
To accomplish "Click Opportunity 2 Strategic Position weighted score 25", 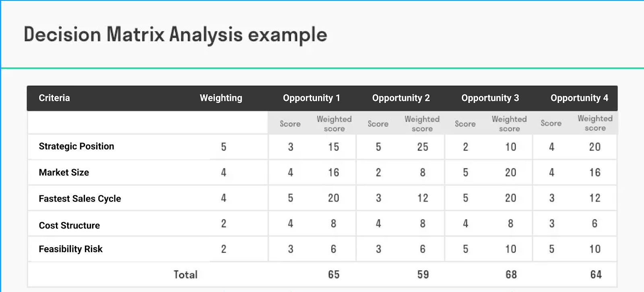I will coord(423,147).
